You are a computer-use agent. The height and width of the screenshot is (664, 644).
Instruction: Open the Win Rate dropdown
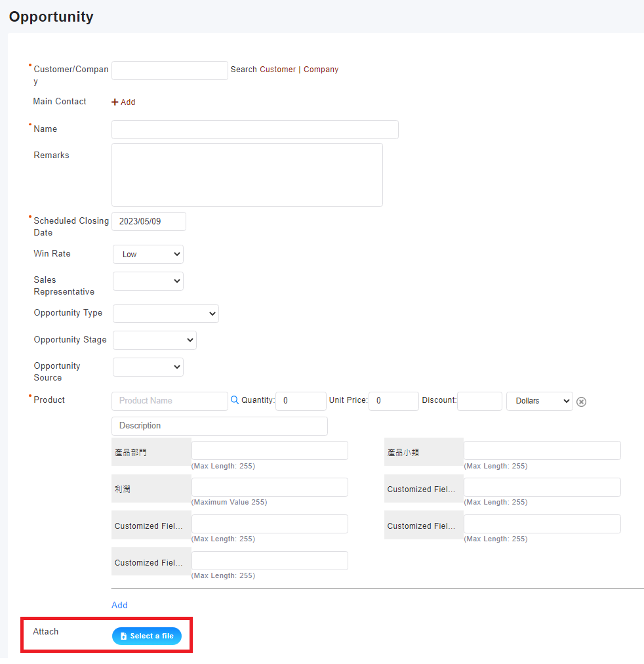(148, 255)
